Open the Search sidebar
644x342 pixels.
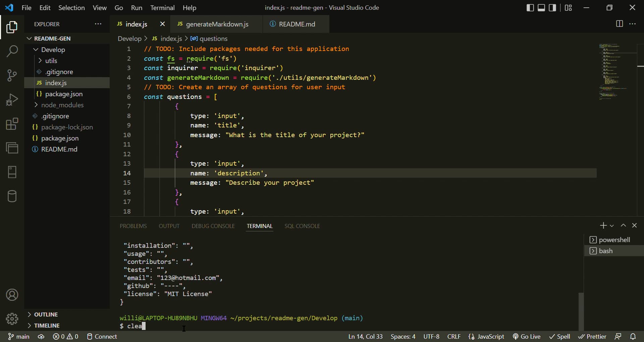[12, 51]
